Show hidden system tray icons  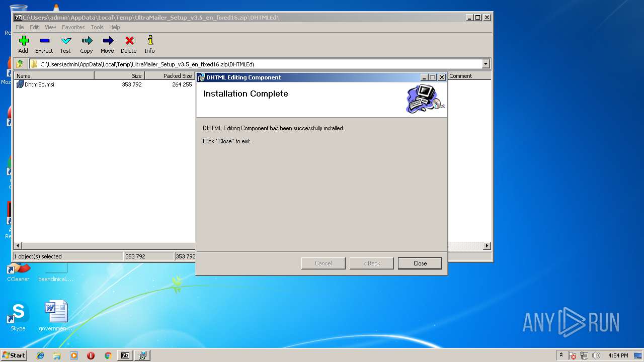561,355
